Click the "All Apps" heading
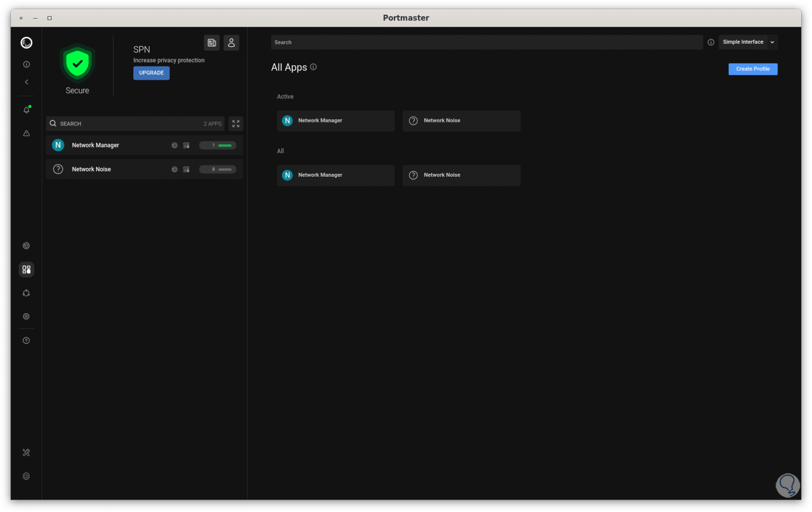Screen dimensions: 812x512 pyautogui.click(x=289, y=67)
